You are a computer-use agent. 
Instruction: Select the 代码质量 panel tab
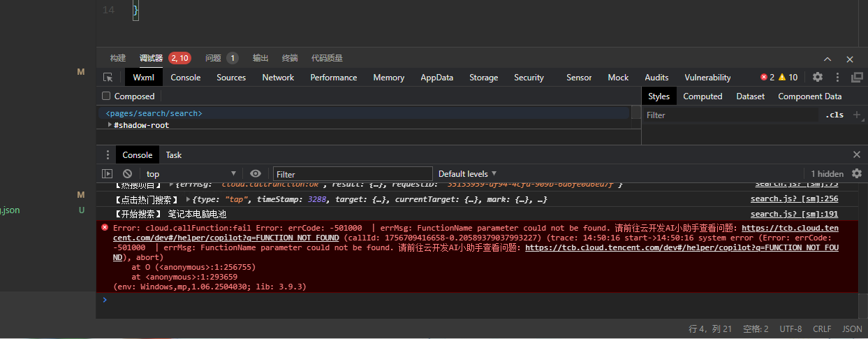[x=327, y=58]
